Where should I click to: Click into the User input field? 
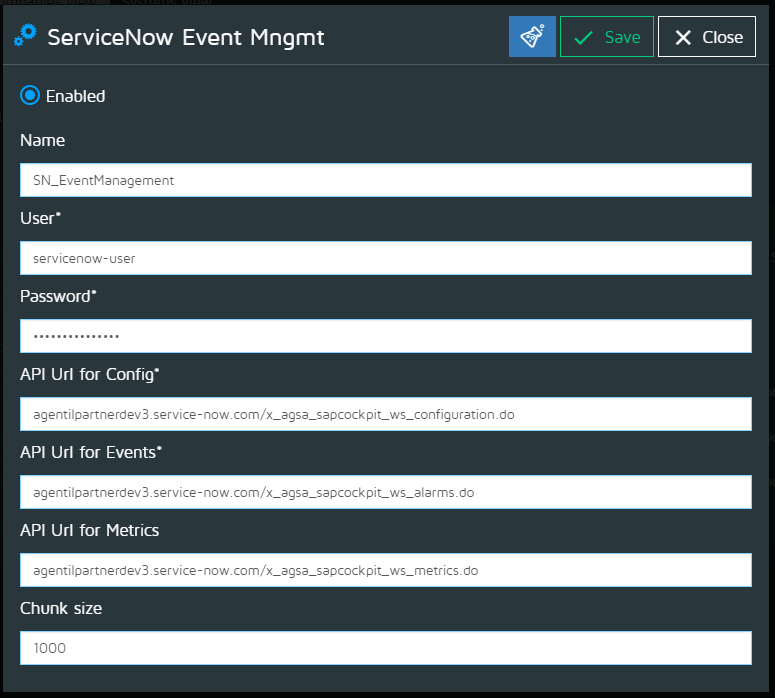tap(385, 258)
